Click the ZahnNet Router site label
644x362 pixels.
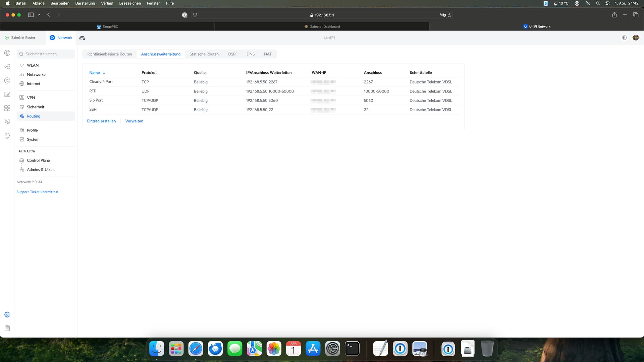tap(23, 38)
